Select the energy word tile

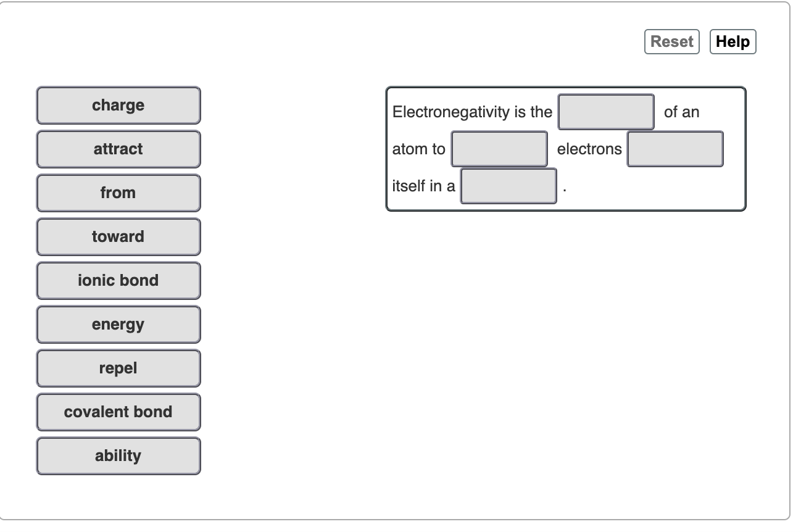coord(118,324)
